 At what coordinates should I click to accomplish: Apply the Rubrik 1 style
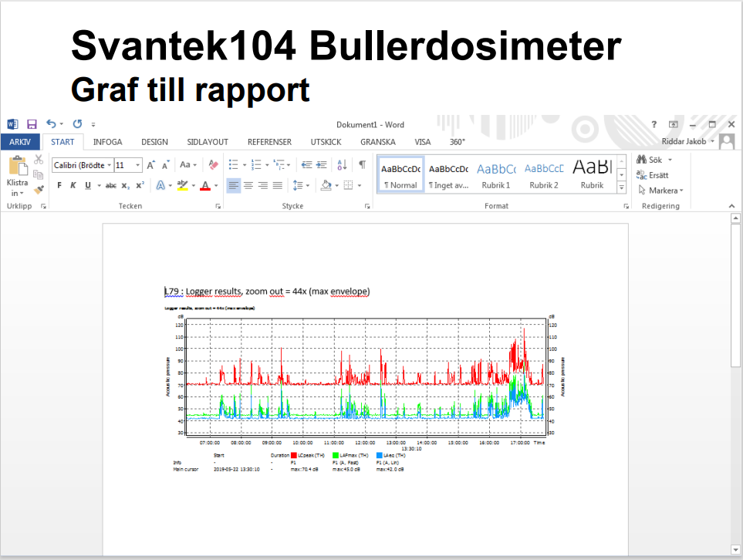point(495,174)
